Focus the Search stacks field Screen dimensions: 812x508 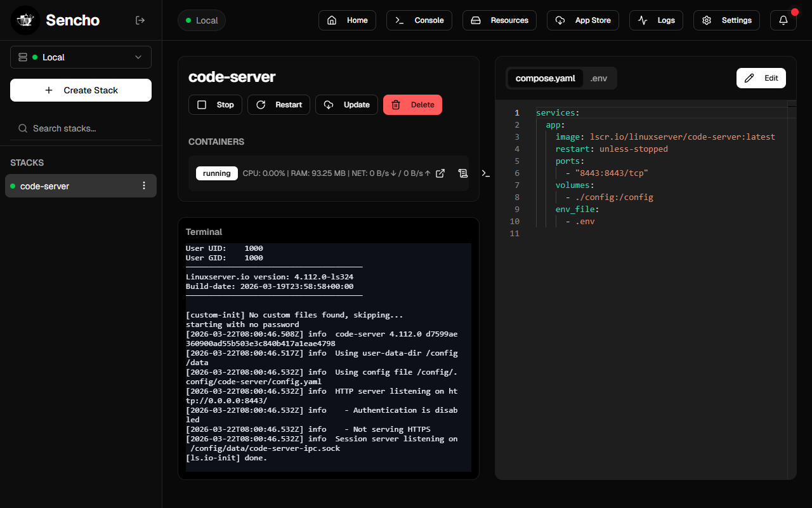[81, 128]
